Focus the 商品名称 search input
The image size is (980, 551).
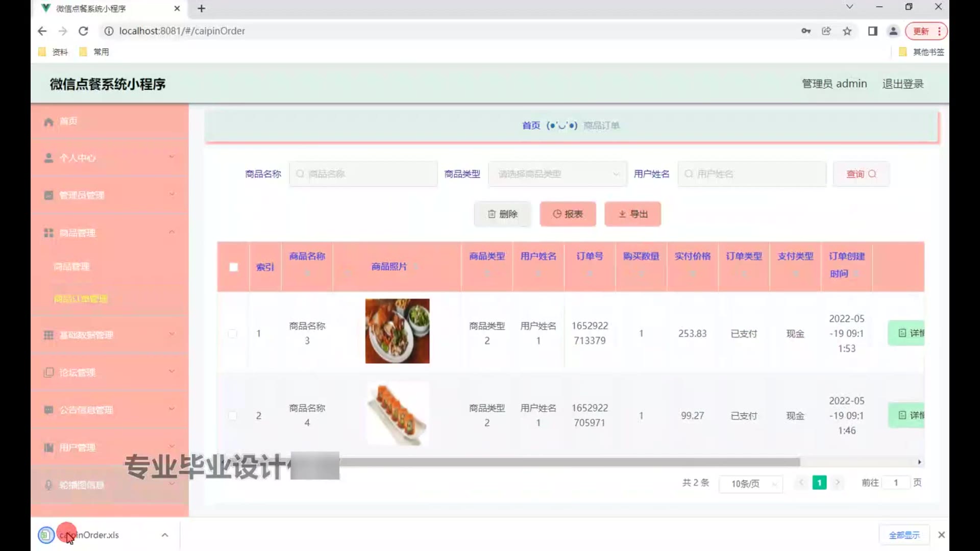[363, 174]
